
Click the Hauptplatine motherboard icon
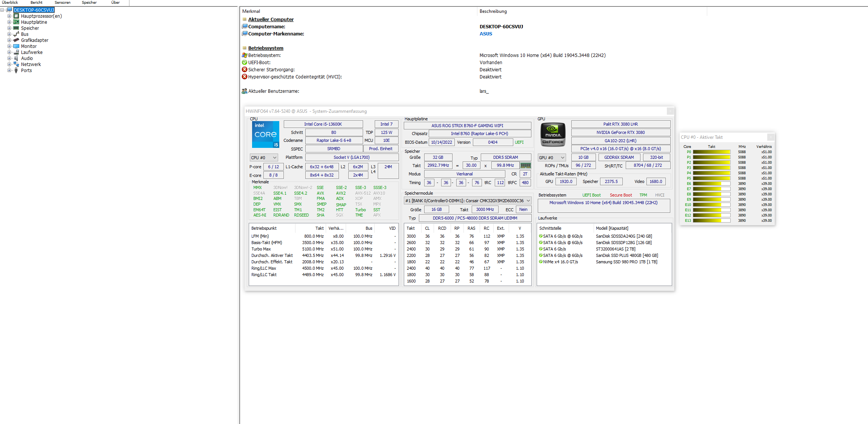coord(16,22)
